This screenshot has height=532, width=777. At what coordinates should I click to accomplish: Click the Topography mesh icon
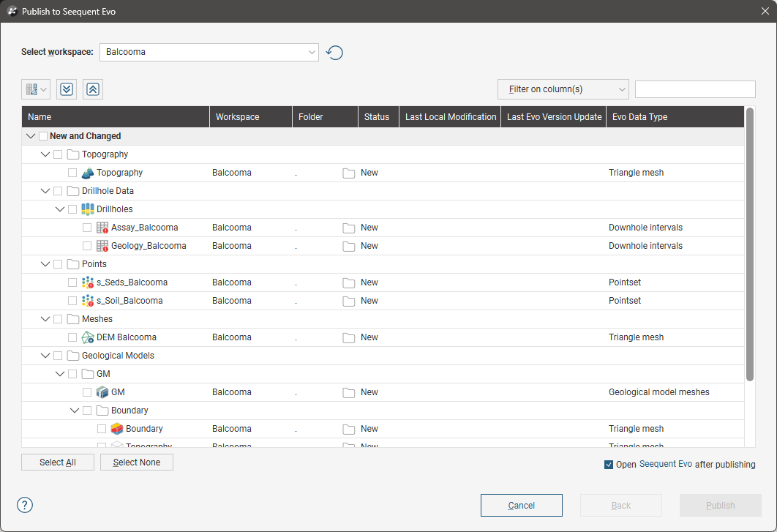(x=88, y=173)
